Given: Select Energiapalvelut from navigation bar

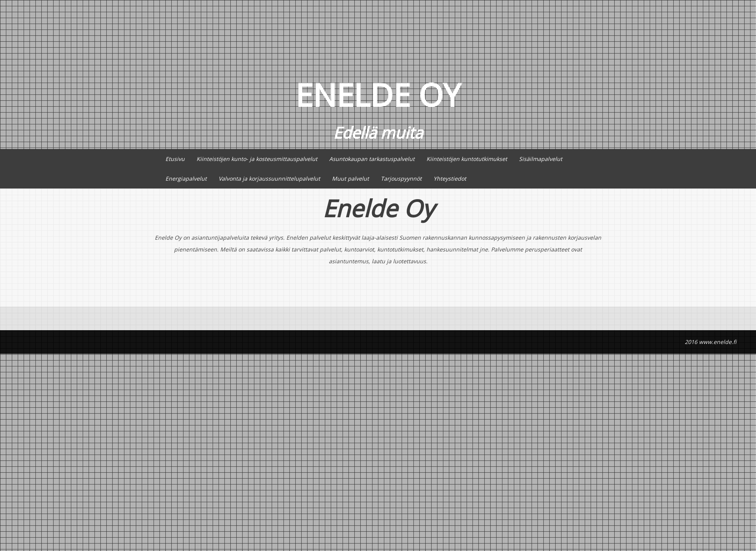Looking at the screenshot, I should point(185,178).
